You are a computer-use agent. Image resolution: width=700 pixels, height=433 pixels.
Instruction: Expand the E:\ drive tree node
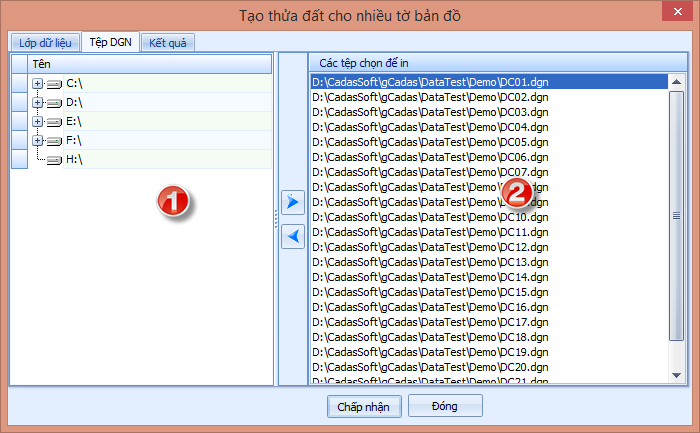tap(37, 121)
